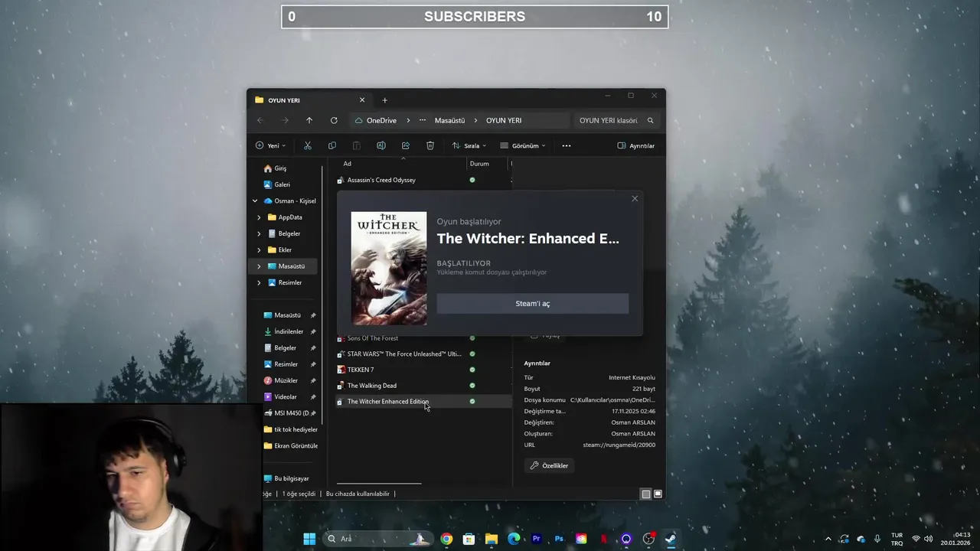Collapse the Osman - Kişisel tree node
Screen dimensions: 980x551
255,201
